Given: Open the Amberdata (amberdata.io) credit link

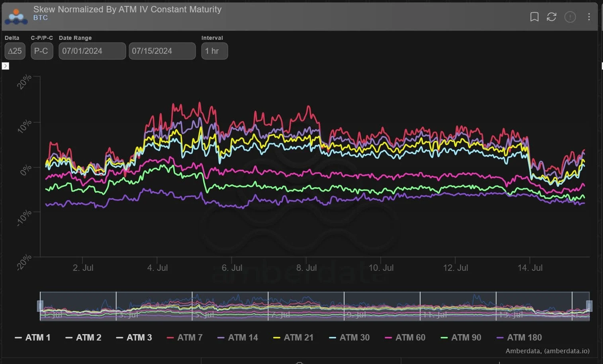Looking at the screenshot, I should click(x=547, y=351).
